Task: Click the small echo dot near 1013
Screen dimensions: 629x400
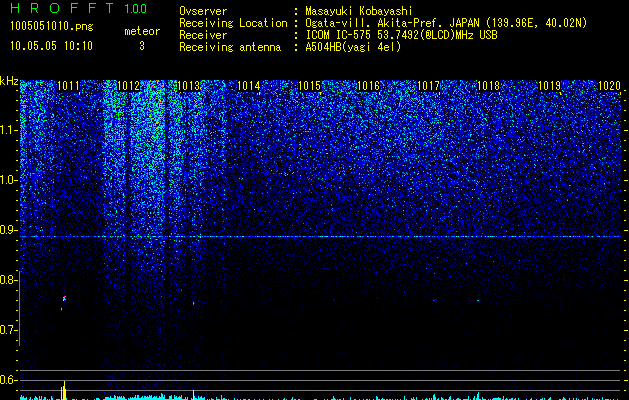Action: tap(193, 303)
